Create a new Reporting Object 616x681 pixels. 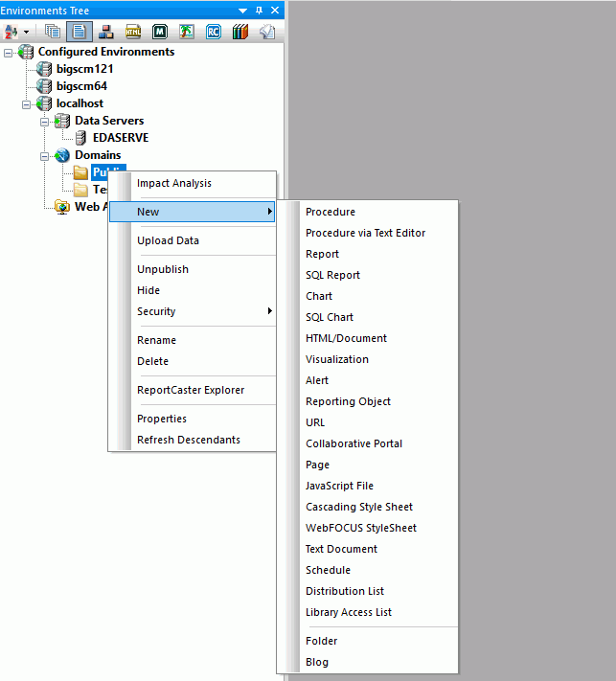click(x=348, y=401)
